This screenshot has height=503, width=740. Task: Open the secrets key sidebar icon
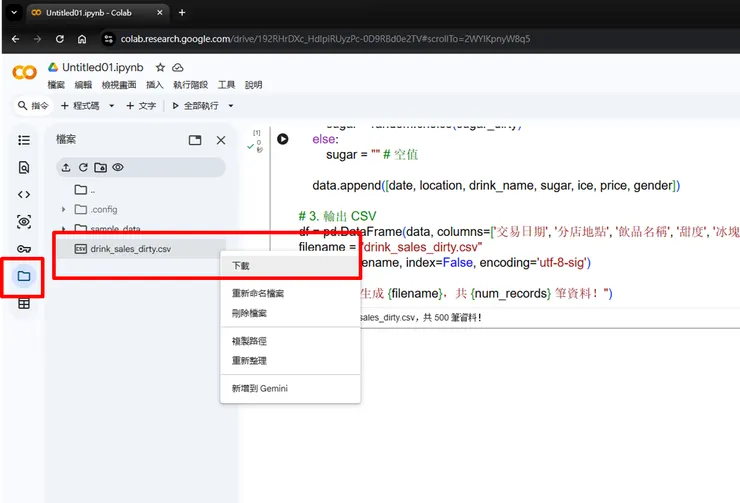(x=24, y=249)
